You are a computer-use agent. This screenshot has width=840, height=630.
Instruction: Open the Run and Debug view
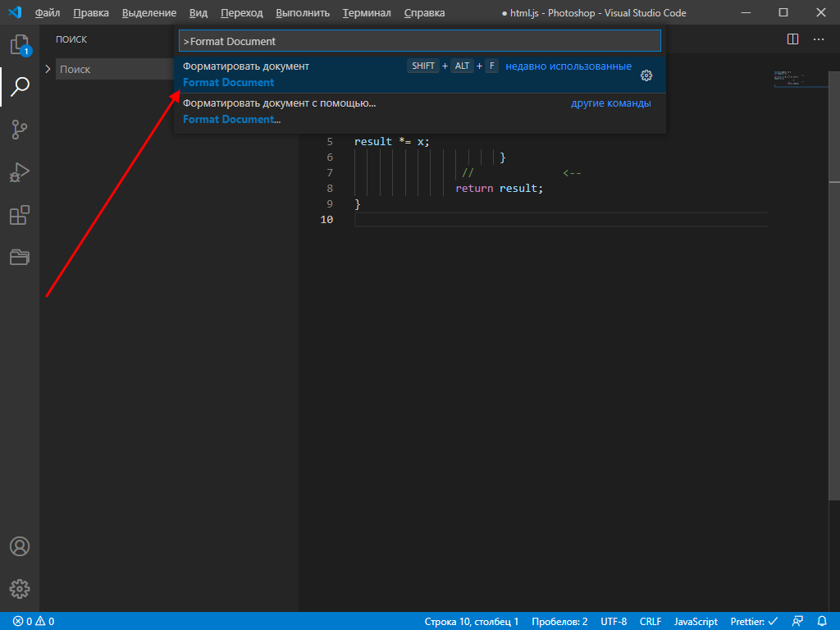(x=20, y=172)
